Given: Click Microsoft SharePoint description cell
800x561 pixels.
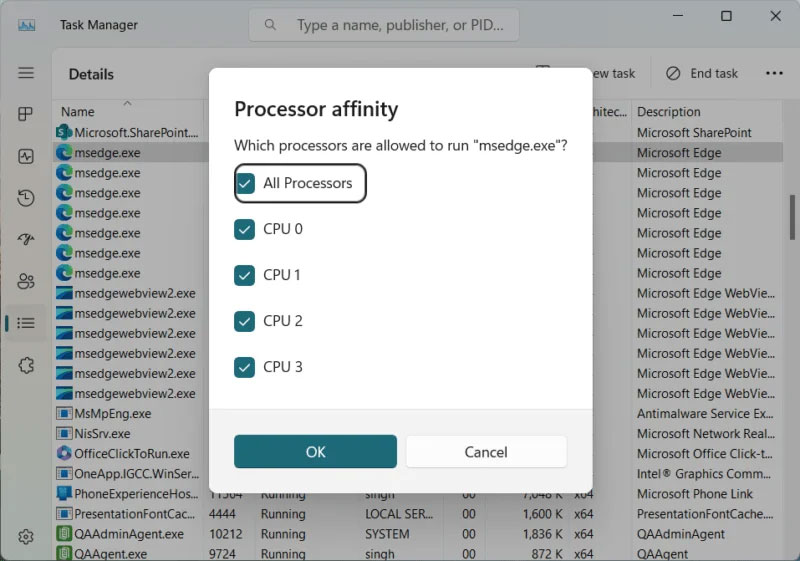Looking at the screenshot, I should 694,133.
